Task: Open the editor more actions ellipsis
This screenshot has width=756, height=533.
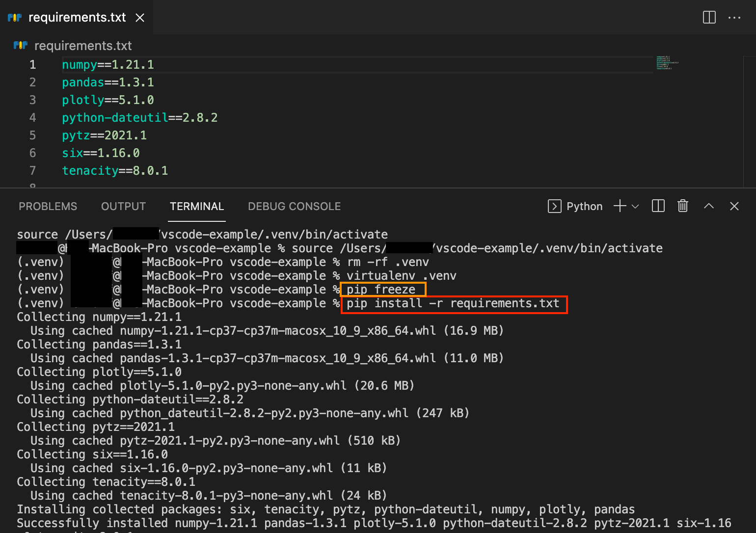Action: [x=734, y=17]
